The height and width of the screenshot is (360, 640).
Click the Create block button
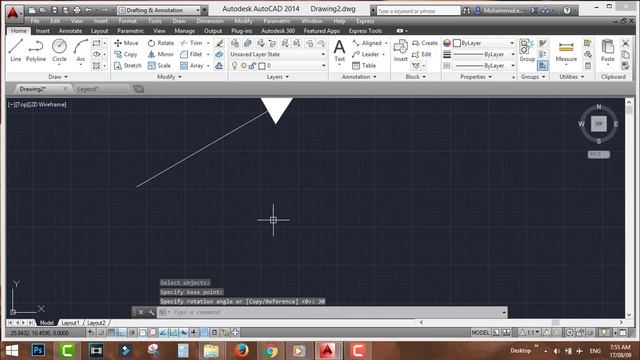click(425, 43)
